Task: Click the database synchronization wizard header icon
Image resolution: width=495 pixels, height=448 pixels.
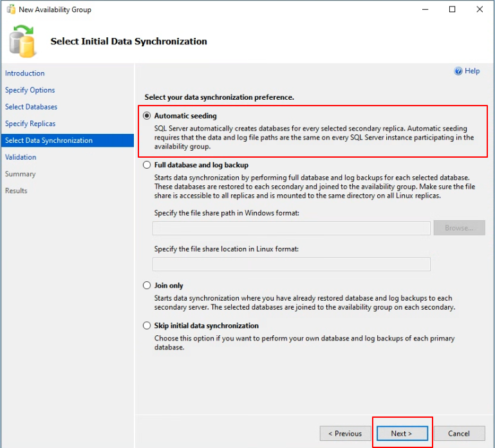Action: [x=22, y=41]
